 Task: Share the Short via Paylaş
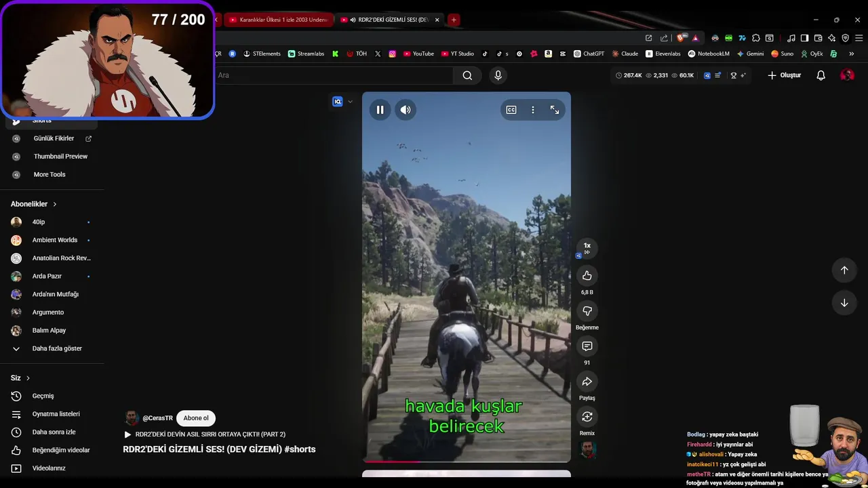click(587, 382)
